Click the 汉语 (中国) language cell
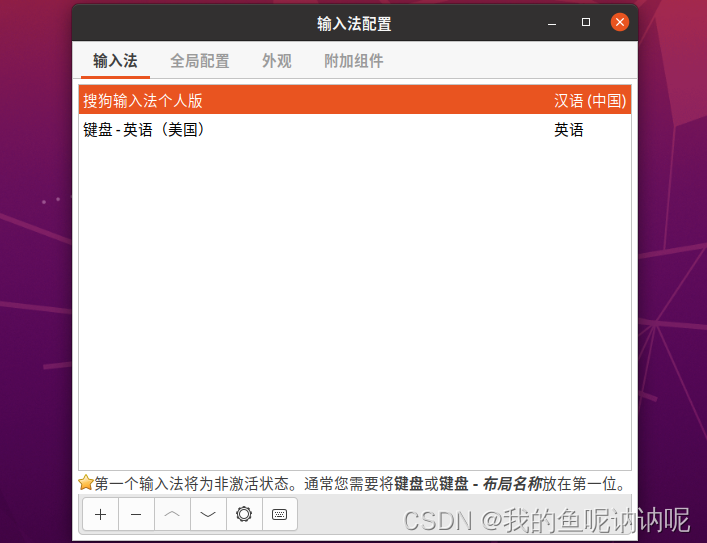Screen dimensions: 707x543 590,101
